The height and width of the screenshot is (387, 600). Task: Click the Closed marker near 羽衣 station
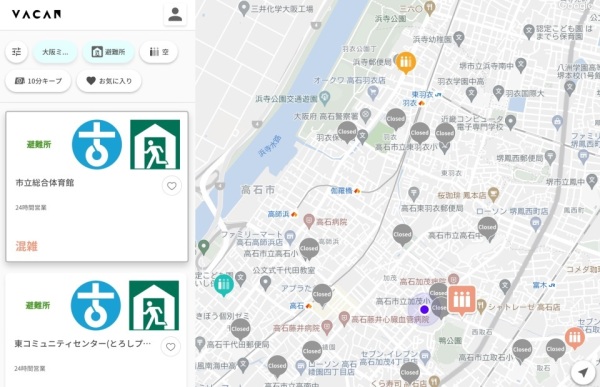click(x=396, y=120)
